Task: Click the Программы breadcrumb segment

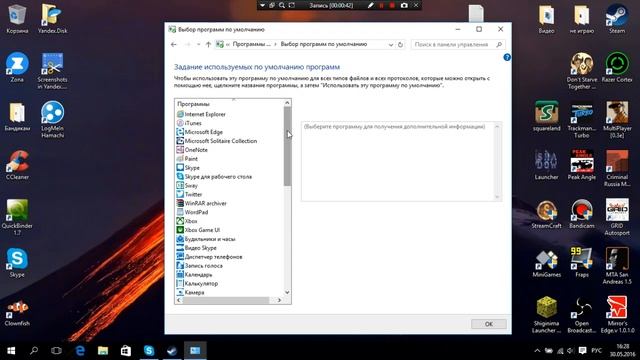Action: click(251, 44)
